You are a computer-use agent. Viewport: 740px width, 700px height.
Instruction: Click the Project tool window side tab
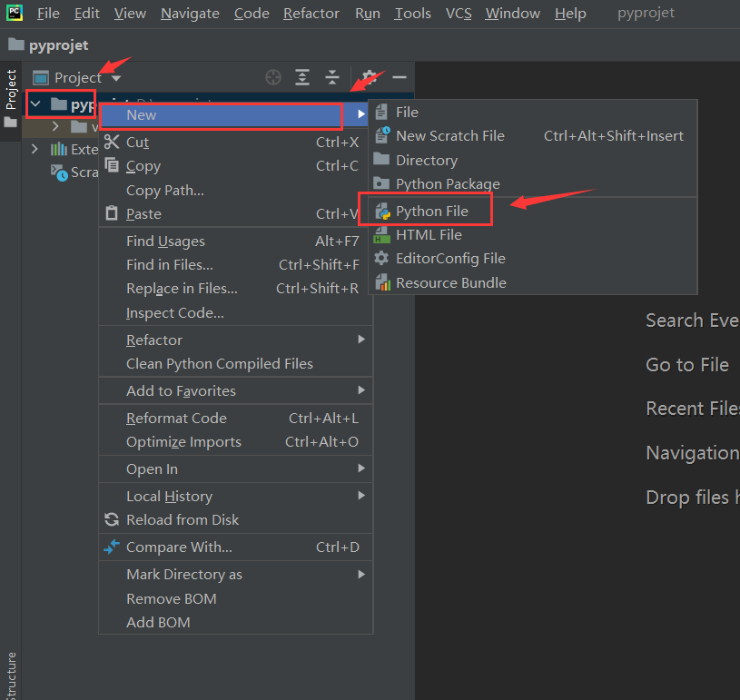click(x=10, y=99)
